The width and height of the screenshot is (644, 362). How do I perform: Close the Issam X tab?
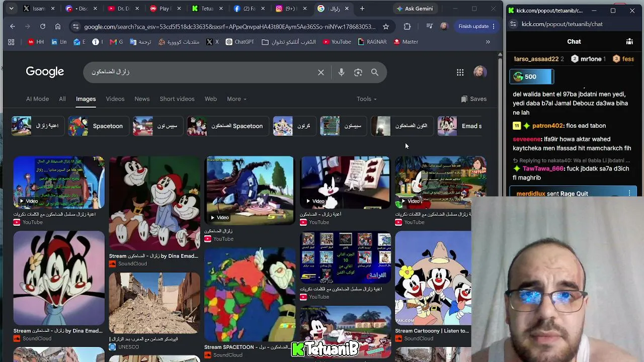click(54, 9)
